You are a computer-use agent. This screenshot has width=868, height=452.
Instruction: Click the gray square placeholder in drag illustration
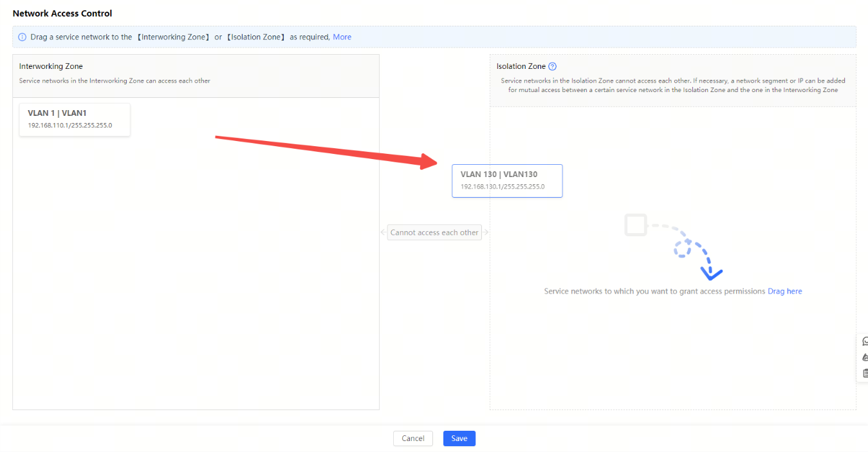[636, 225]
